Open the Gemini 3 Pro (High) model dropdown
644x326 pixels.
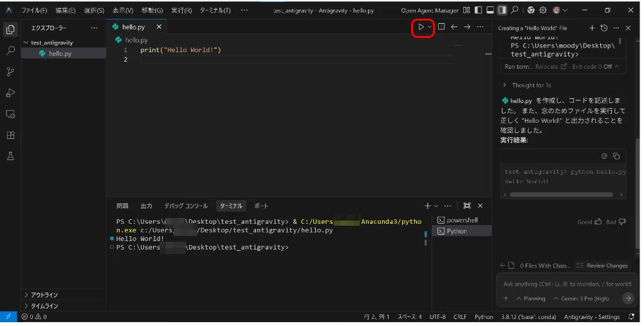click(x=581, y=298)
